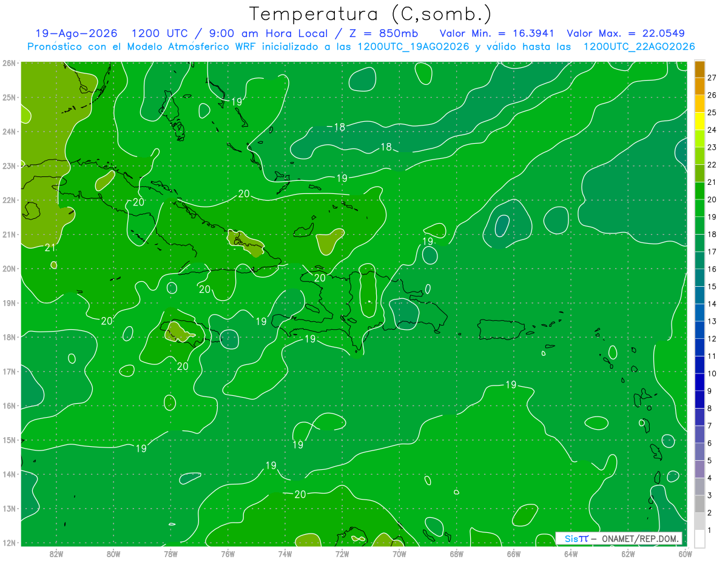Click the Puerto Rico island outline
The width and height of the screenshot is (728, 562).
pos(501,329)
